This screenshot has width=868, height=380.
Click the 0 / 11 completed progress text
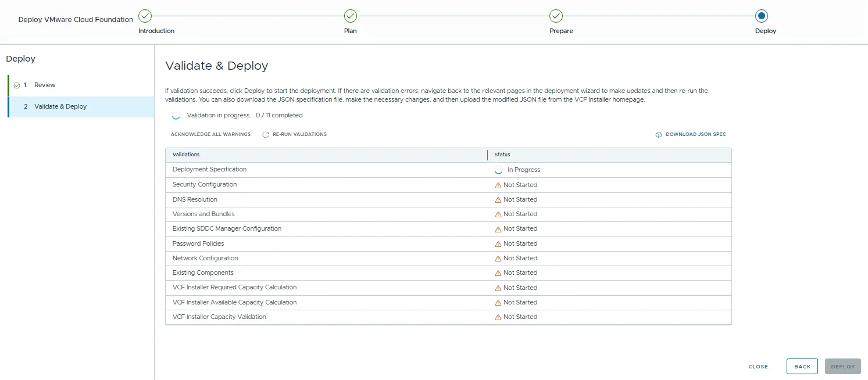tap(279, 115)
